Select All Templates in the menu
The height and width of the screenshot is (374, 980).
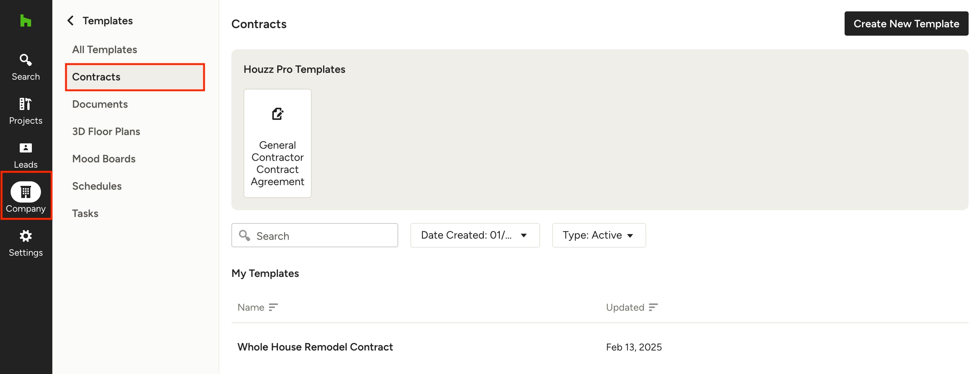pyautogui.click(x=104, y=49)
